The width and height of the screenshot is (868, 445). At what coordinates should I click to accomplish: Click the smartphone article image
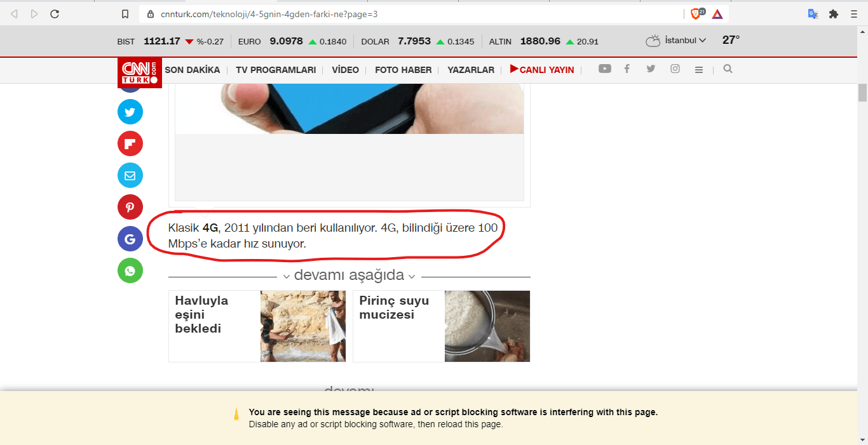click(x=349, y=108)
